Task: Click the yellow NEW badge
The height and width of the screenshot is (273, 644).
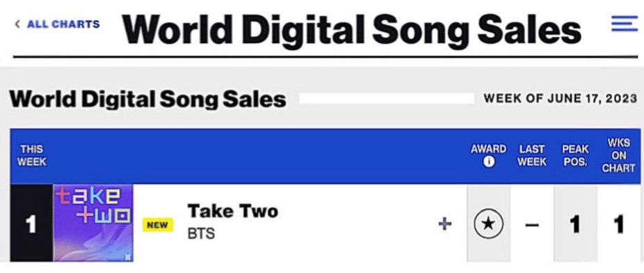Action: click(x=158, y=225)
